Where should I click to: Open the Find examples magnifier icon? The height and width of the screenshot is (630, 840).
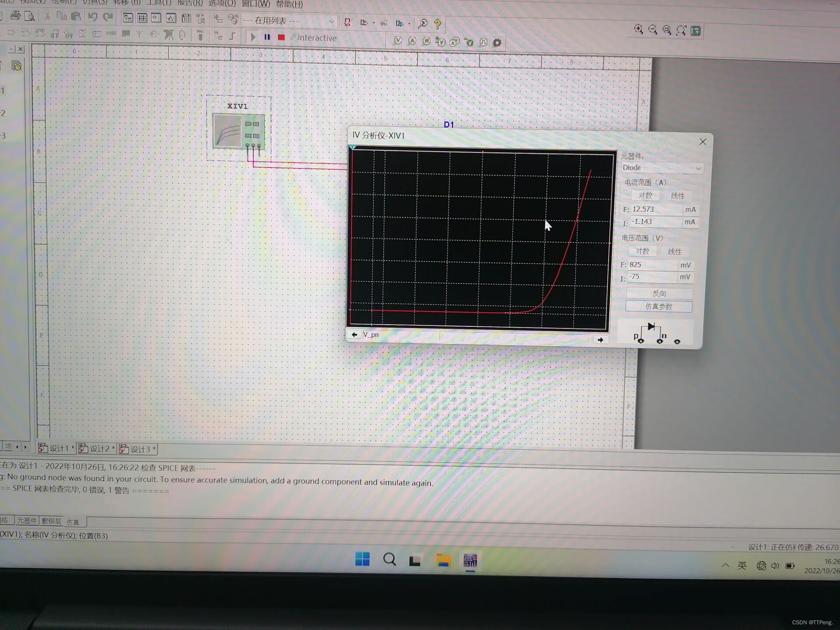click(x=423, y=24)
